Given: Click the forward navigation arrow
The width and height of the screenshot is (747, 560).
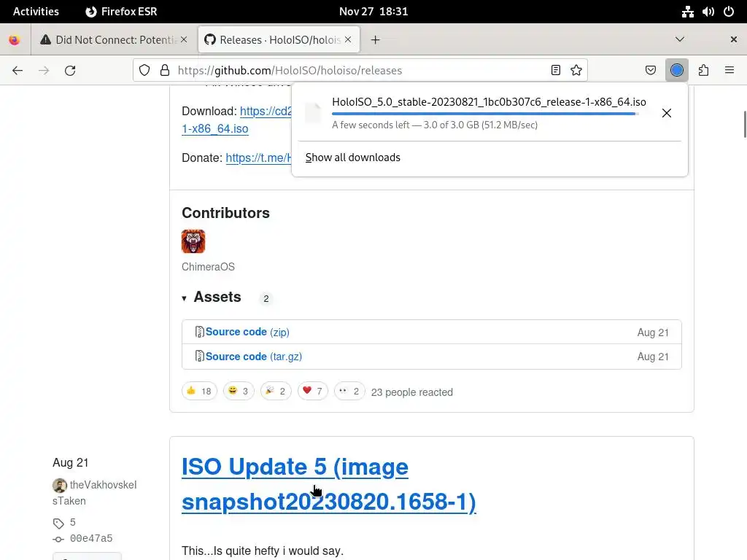Looking at the screenshot, I should [x=44, y=71].
